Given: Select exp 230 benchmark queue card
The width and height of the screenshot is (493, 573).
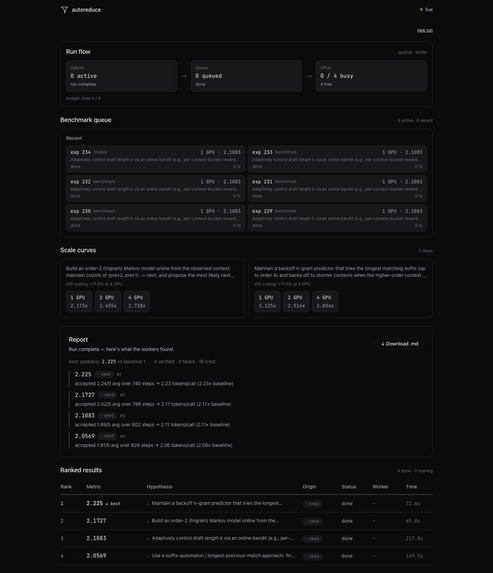Looking at the screenshot, I should click(x=155, y=218).
